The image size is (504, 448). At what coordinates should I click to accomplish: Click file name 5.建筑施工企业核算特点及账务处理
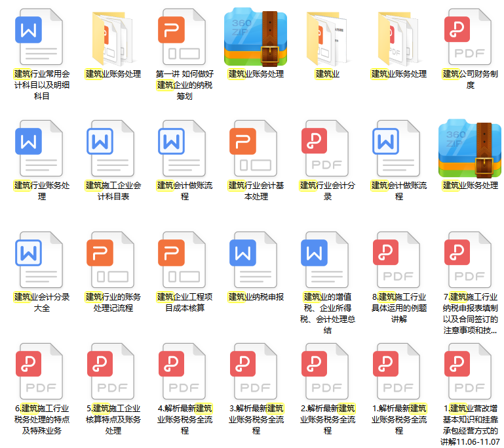[113, 419]
